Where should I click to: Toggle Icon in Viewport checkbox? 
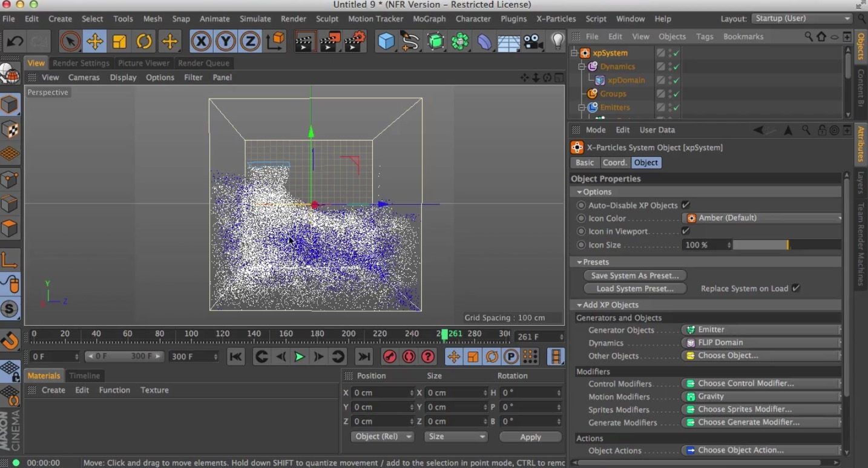point(685,231)
